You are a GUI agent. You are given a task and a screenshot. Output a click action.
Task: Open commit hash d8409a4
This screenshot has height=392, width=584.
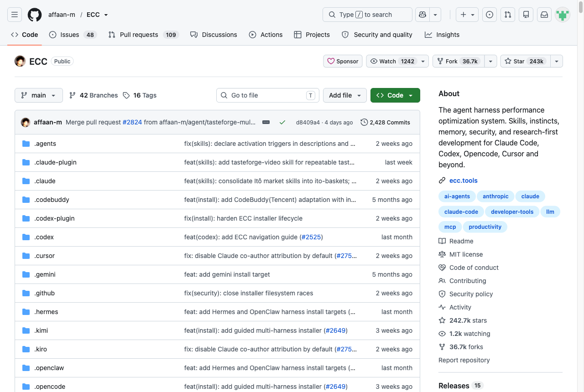[308, 122]
